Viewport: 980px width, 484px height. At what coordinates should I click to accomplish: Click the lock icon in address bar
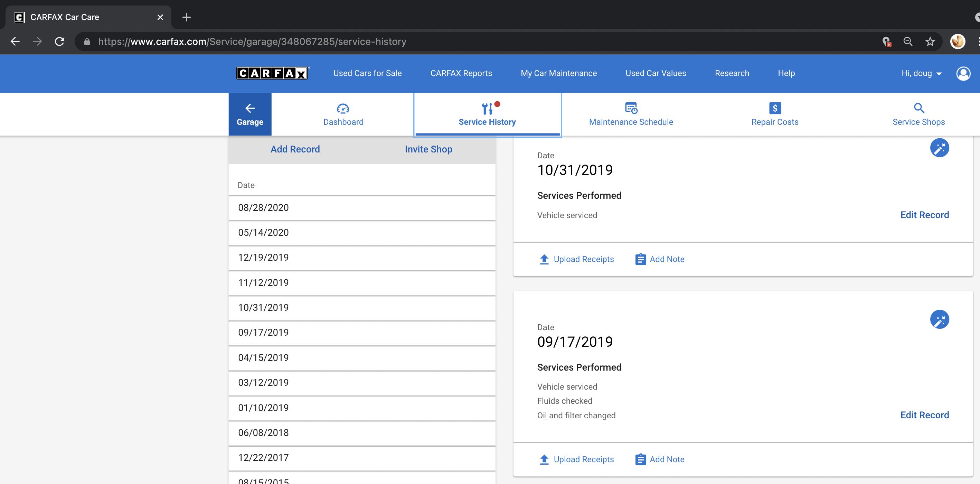tap(87, 41)
